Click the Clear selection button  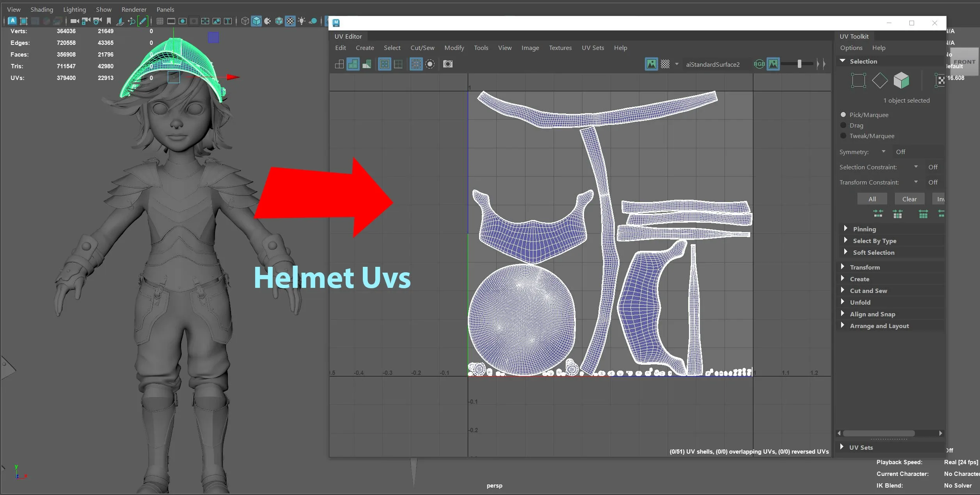pos(909,199)
